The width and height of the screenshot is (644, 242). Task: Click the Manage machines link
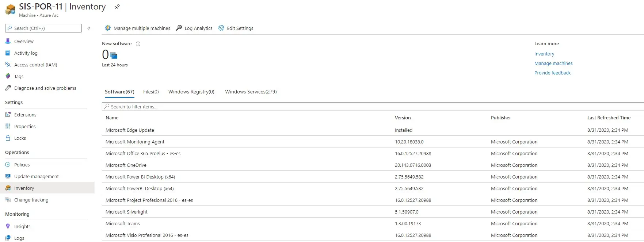pos(553,64)
